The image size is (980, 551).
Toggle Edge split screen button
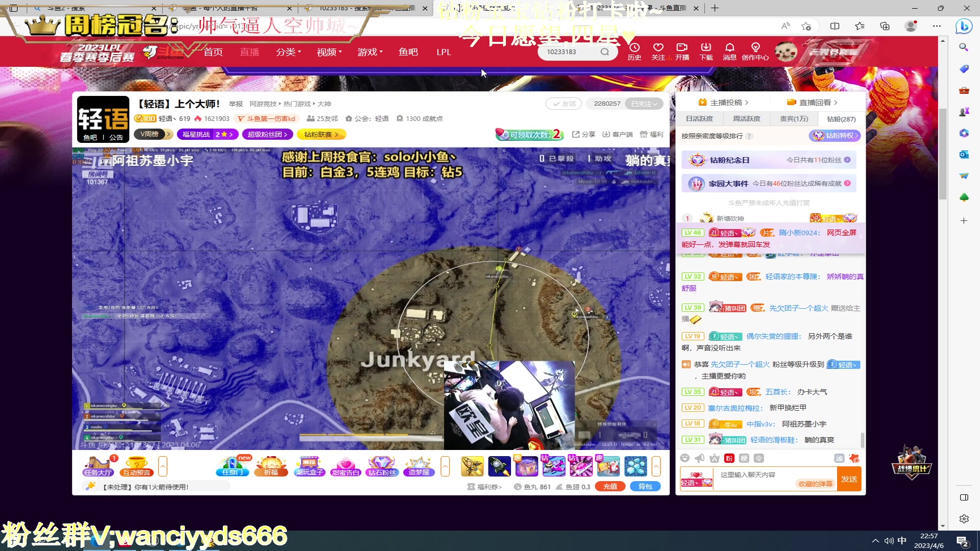click(835, 26)
